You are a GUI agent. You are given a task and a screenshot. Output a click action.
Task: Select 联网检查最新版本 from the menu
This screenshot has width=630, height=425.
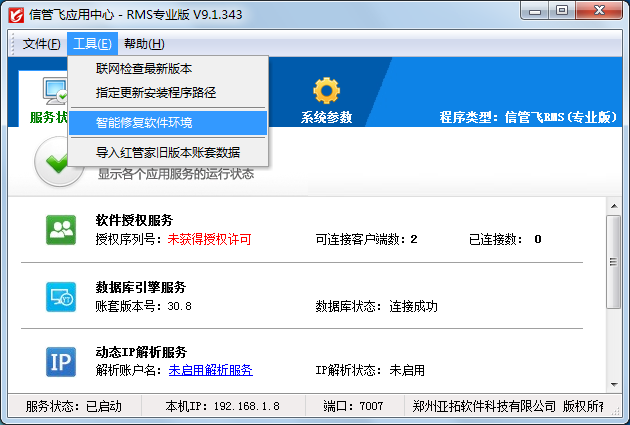tap(144, 69)
